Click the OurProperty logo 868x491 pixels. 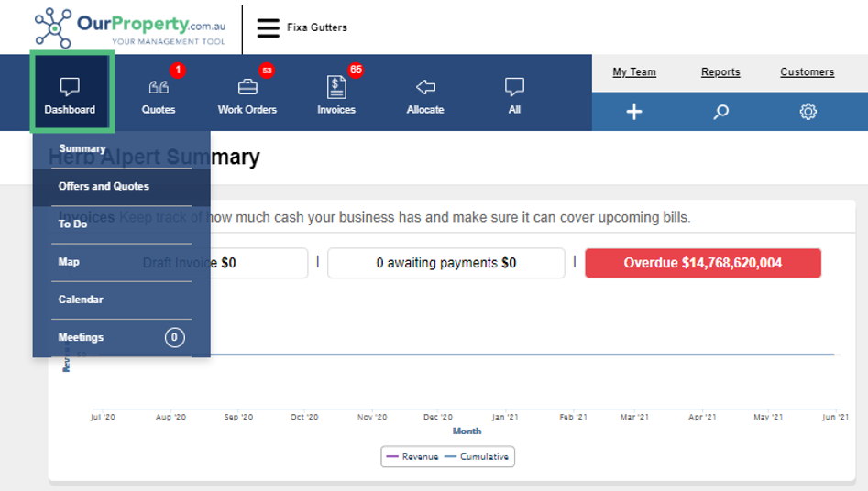click(x=130, y=27)
